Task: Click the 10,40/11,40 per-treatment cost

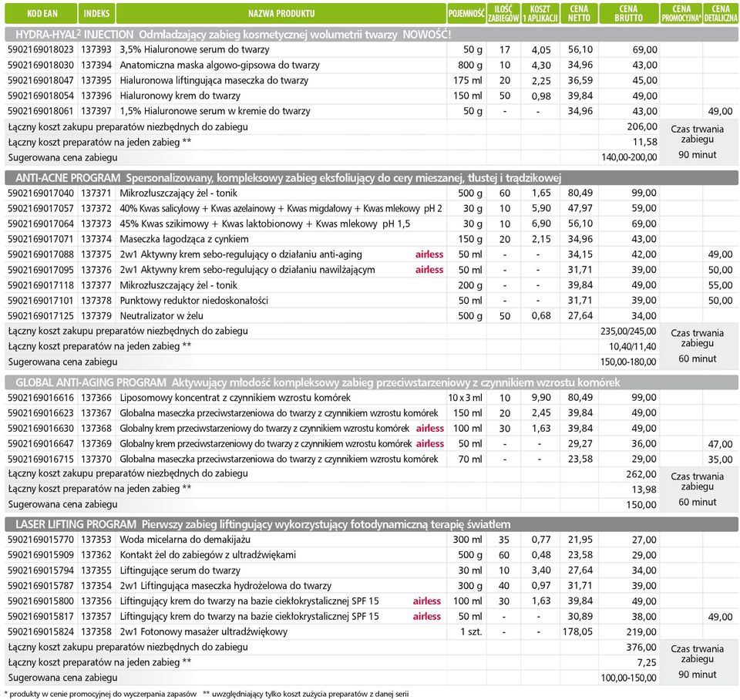Action: 632,346
